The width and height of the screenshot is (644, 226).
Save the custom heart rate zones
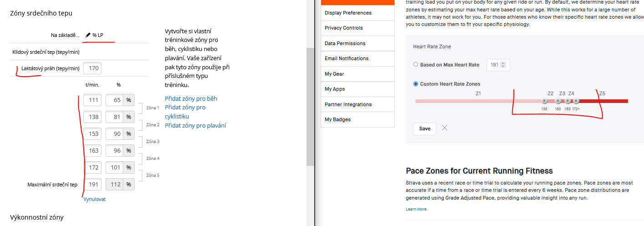(x=424, y=128)
